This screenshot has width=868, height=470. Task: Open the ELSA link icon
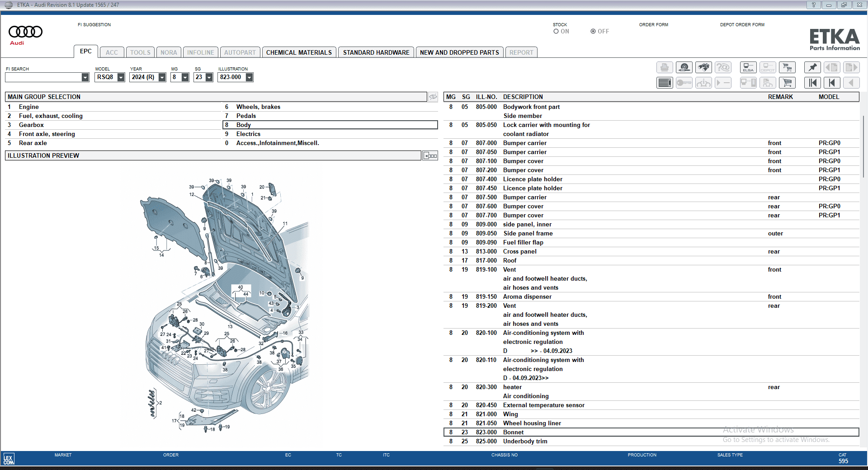pos(748,68)
